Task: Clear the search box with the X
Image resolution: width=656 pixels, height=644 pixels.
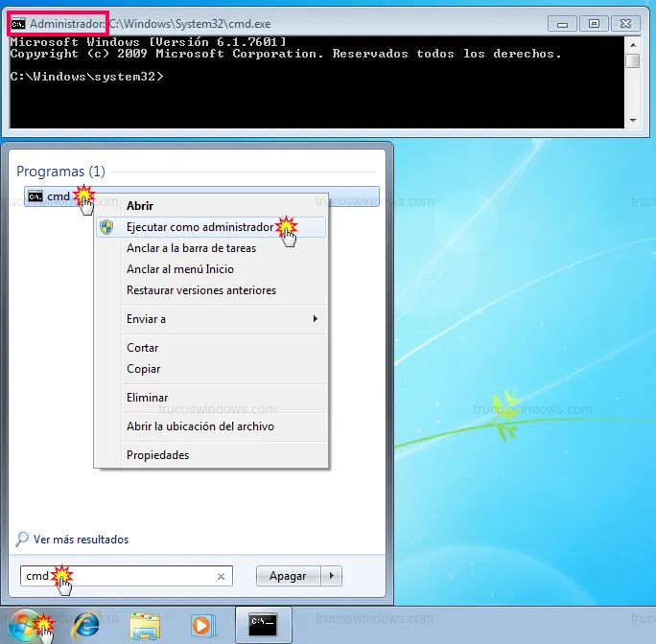Action: (221, 576)
